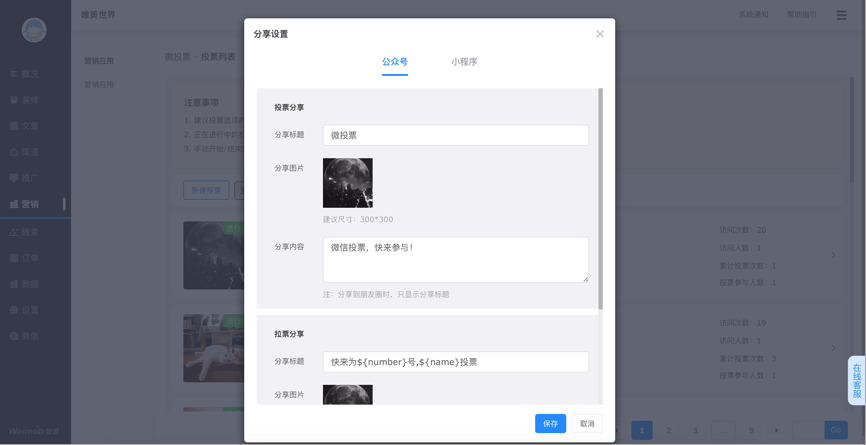Open 设置 in the left sidebar

pyautogui.click(x=30, y=310)
